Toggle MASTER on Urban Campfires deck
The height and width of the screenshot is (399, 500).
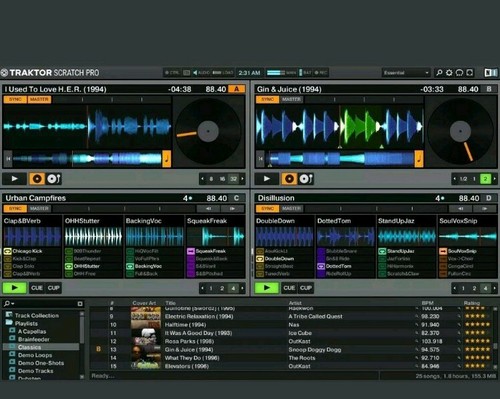39,209
